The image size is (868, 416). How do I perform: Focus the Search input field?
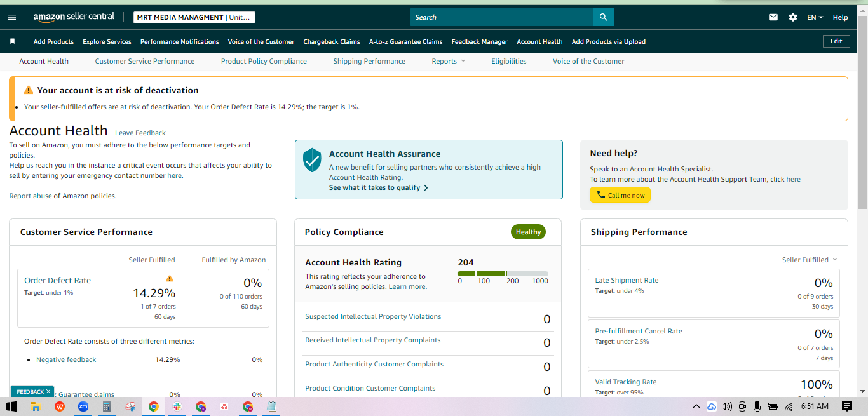pos(502,17)
